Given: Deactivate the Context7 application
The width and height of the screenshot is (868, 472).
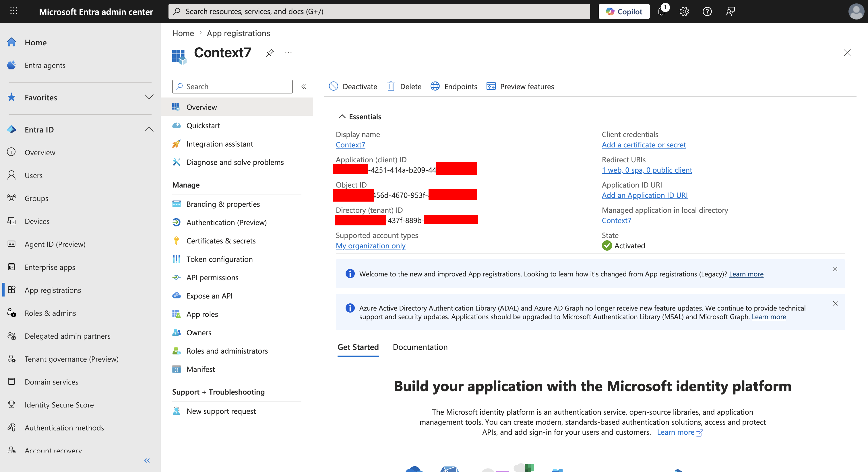Looking at the screenshot, I should tap(353, 87).
